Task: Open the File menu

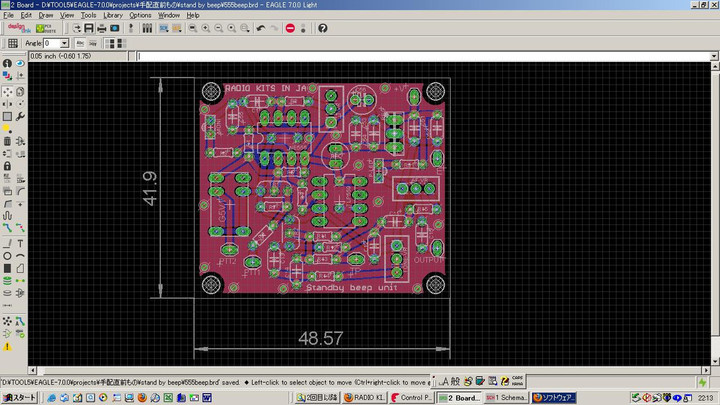Action: tap(9, 16)
